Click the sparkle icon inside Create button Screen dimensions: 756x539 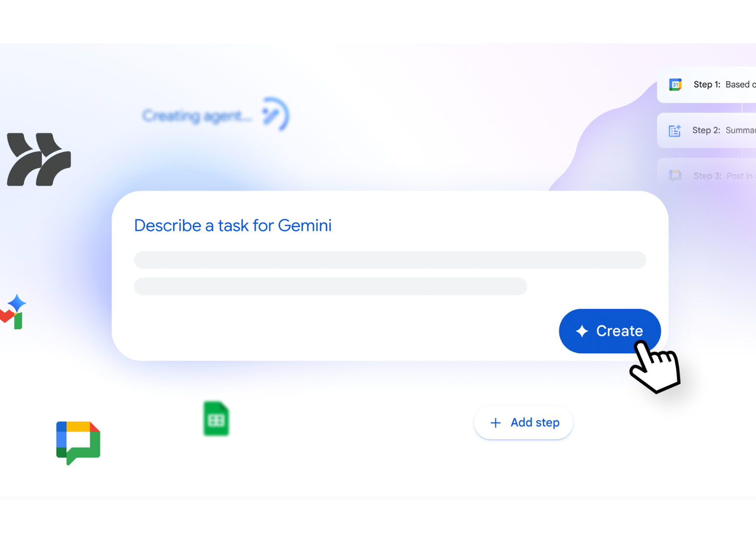pyautogui.click(x=582, y=331)
